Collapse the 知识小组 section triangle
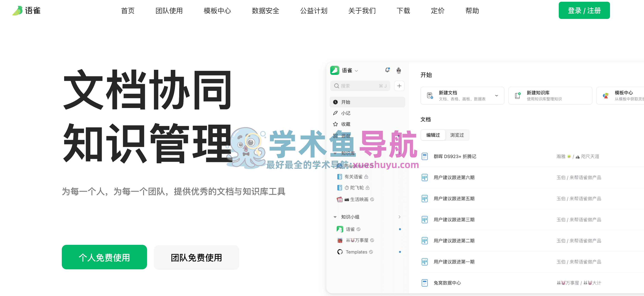644x296 pixels. (335, 217)
